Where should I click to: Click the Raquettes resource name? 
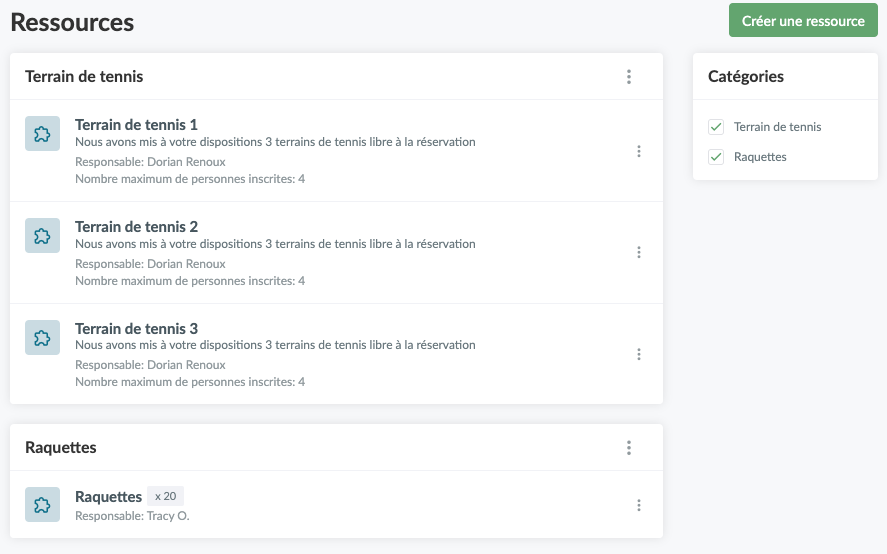click(x=108, y=496)
